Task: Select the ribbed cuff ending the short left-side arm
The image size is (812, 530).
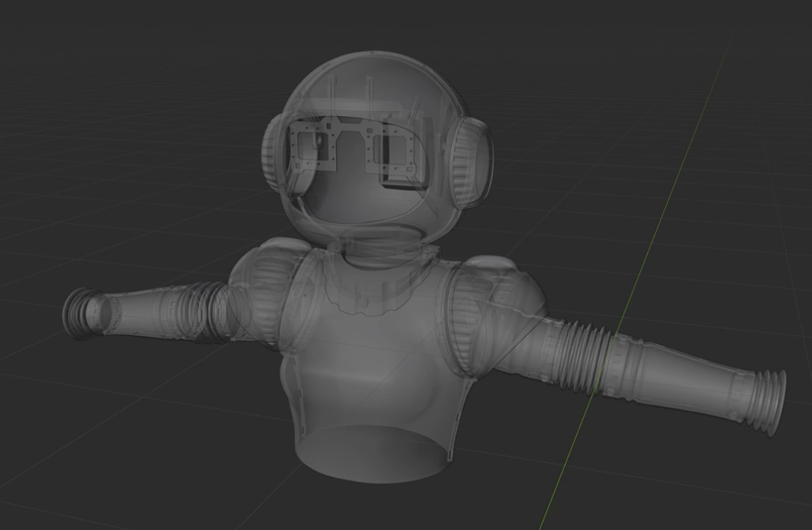Action: (x=82, y=314)
